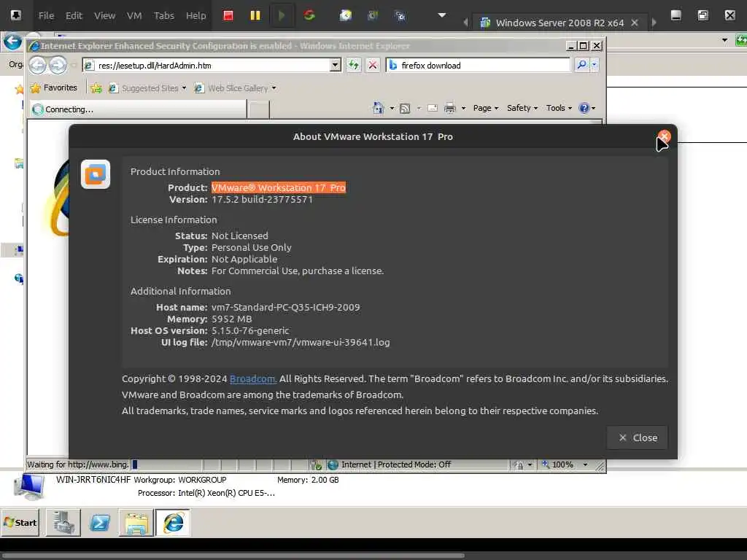Click the IE Read Mail icon
747x560 pixels.
tap(433, 108)
